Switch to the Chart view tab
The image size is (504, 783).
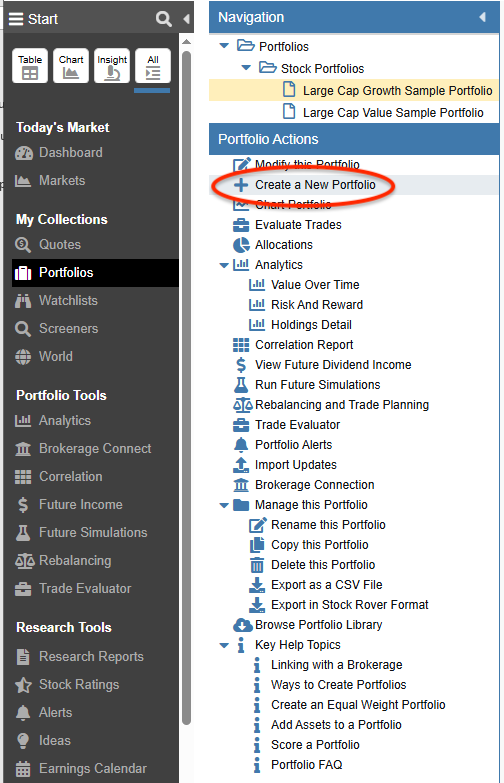tap(71, 66)
